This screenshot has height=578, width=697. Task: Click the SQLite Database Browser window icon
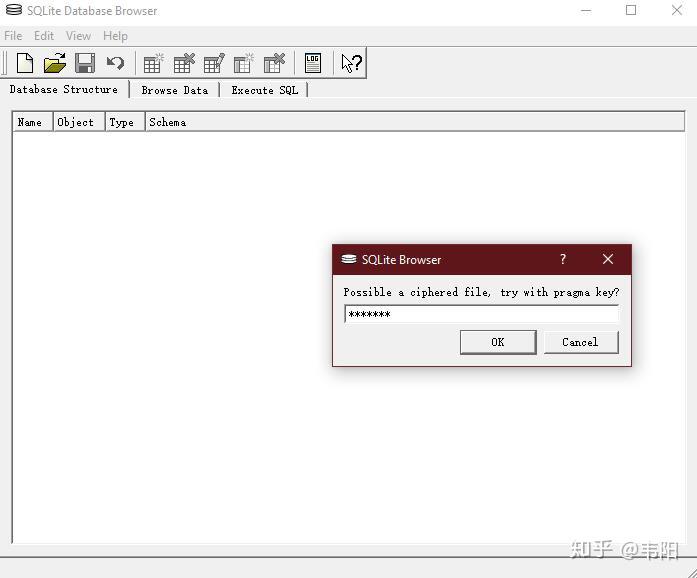pyautogui.click(x=14, y=10)
